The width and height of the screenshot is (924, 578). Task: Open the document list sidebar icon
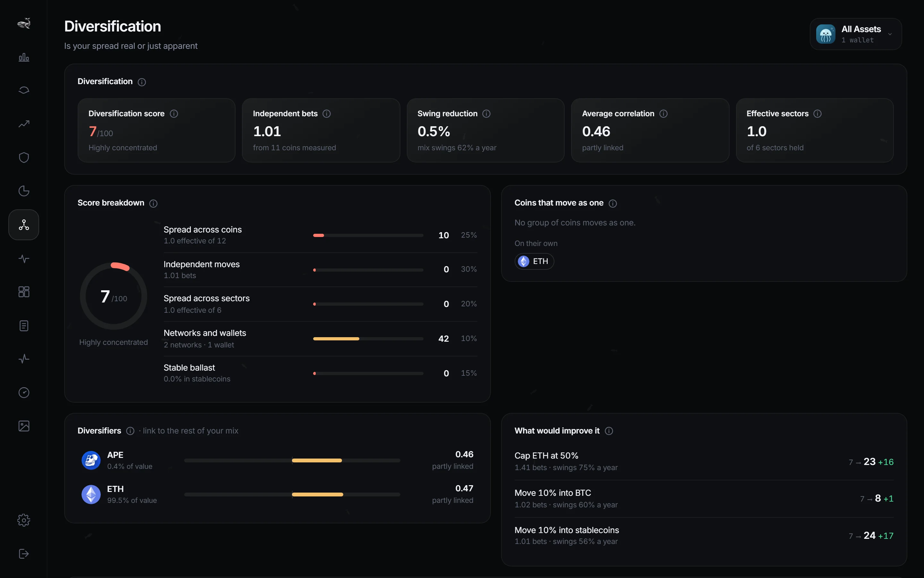click(24, 326)
